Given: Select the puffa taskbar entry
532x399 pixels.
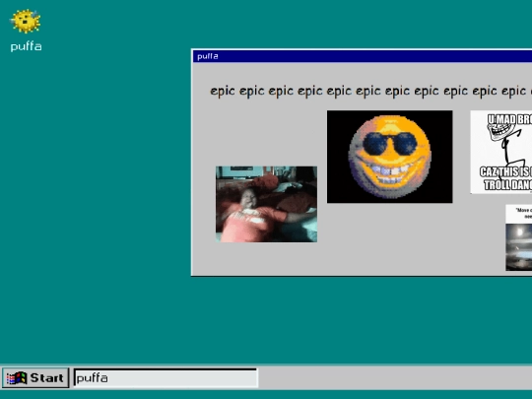Looking at the screenshot, I should (166, 377).
